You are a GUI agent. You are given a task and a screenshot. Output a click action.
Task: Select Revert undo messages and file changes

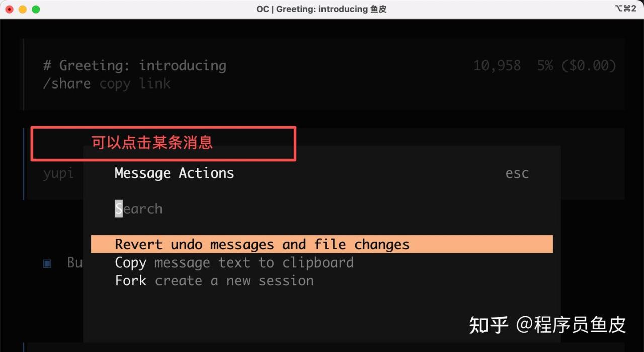322,244
